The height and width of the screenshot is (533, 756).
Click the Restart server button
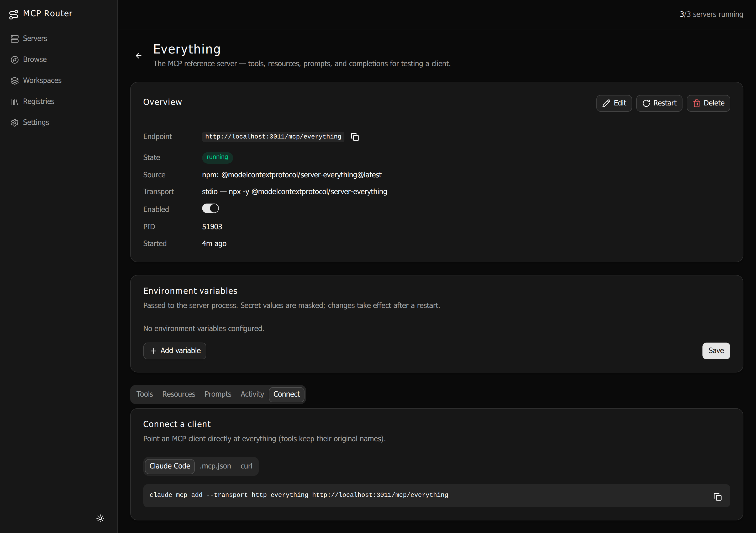[659, 103]
